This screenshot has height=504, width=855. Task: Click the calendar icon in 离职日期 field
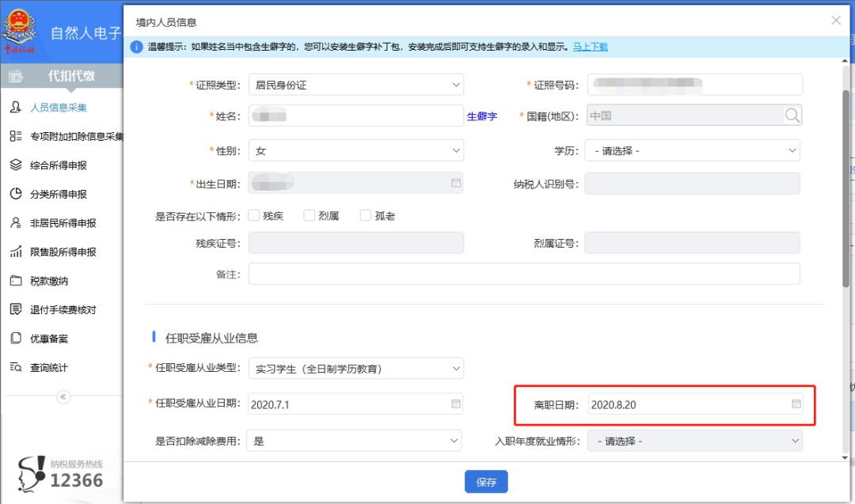[796, 404]
